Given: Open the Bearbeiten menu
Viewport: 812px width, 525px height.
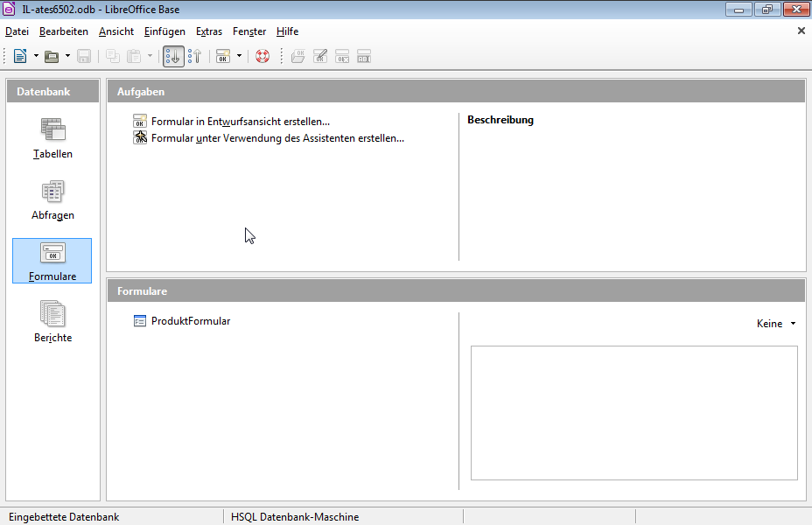Looking at the screenshot, I should click(x=64, y=31).
